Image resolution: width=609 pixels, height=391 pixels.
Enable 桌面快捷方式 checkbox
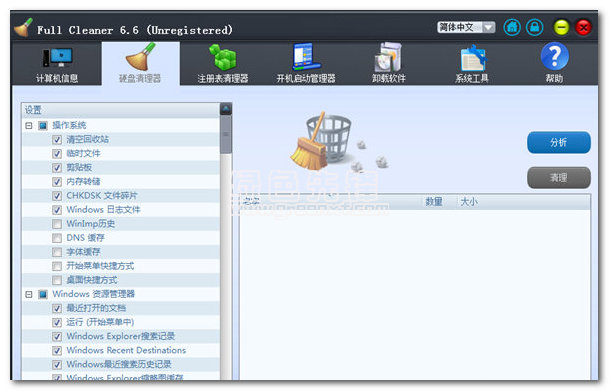pos(57,280)
